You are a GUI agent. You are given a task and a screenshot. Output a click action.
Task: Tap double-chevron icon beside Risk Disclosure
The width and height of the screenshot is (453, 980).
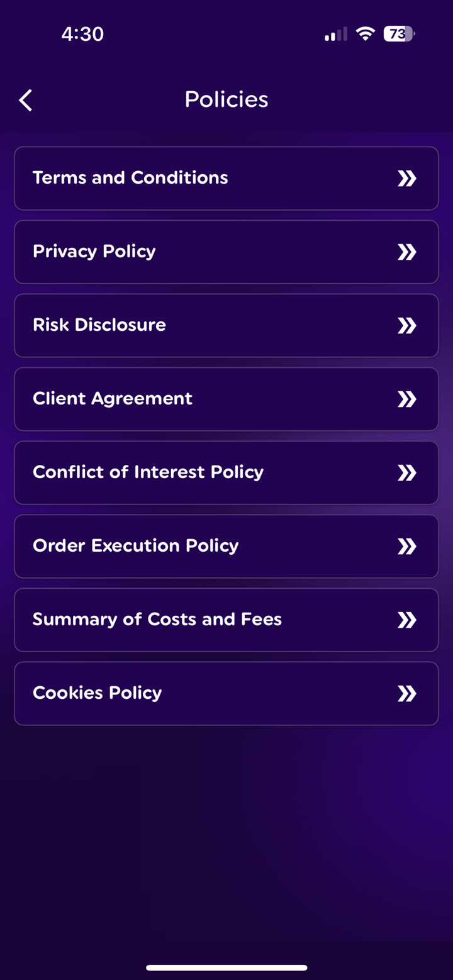407,326
